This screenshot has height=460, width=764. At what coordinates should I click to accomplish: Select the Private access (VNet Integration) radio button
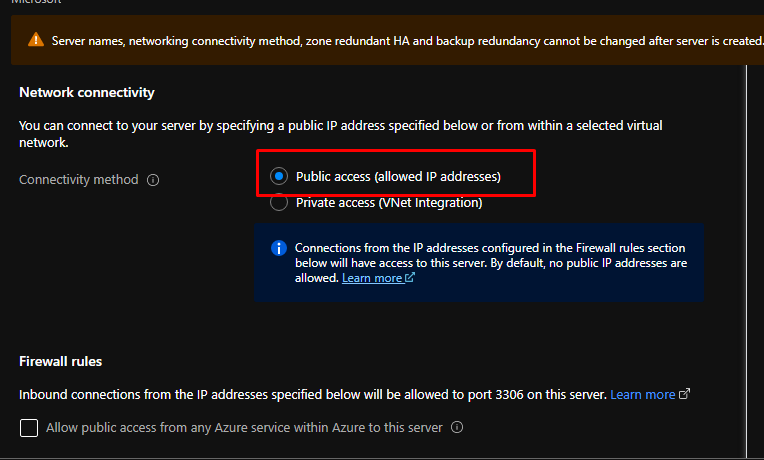[x=279, y=203]
